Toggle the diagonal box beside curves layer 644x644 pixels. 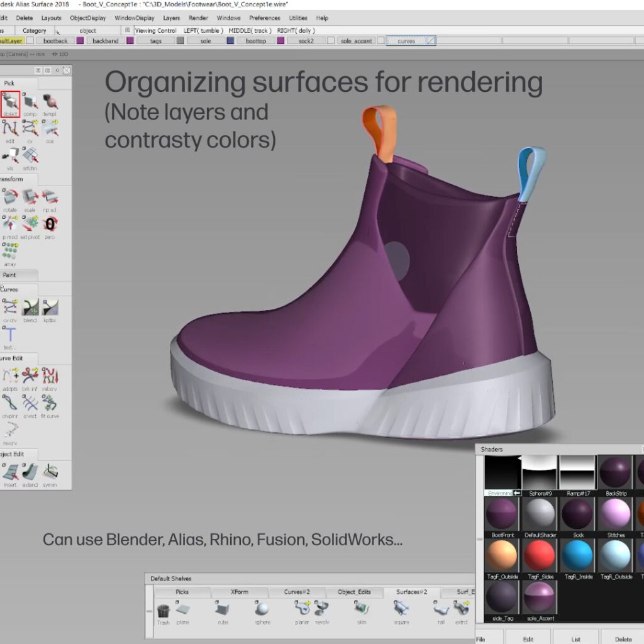(430, 41)
